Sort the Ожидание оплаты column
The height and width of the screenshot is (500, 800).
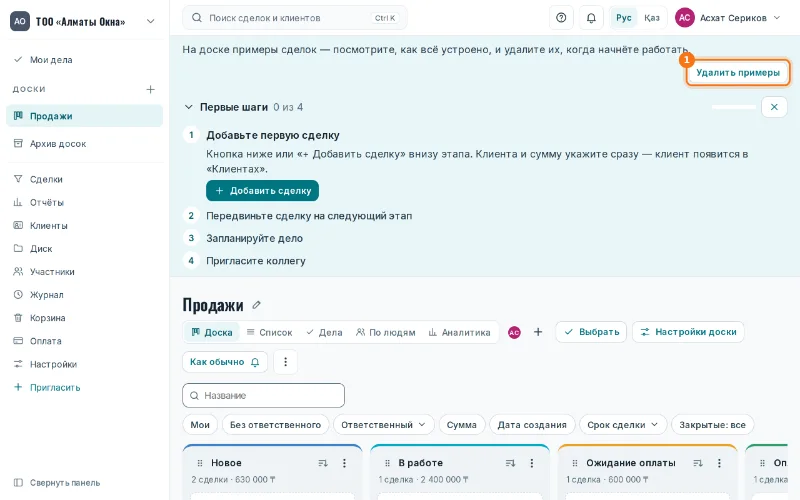tap(698, 463)
